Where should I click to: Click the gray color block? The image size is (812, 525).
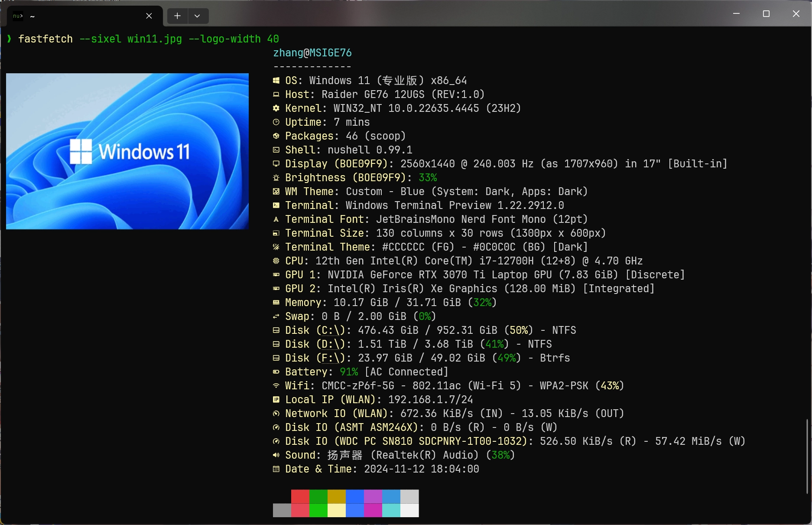[x=282, y=510]
